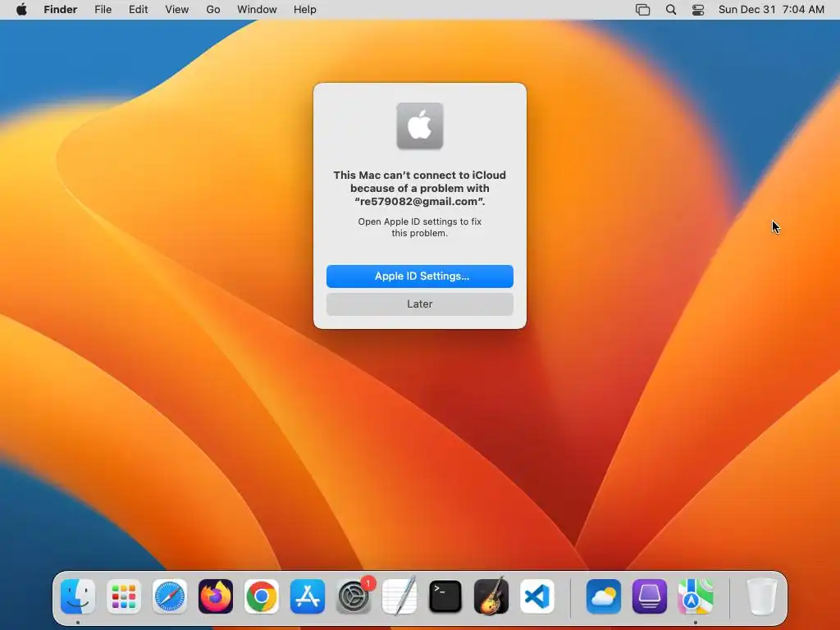Click the Apple logo in dialog
Image resolution: width=840 pixels, height=630 pixels.
tap(420, 126)
